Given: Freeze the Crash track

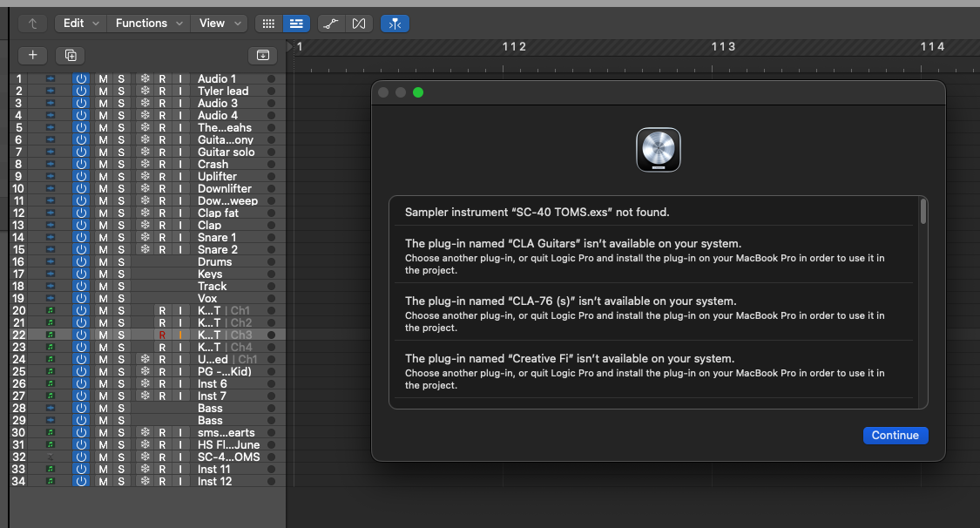Looking at the screenshot, I should click(145, 165).
